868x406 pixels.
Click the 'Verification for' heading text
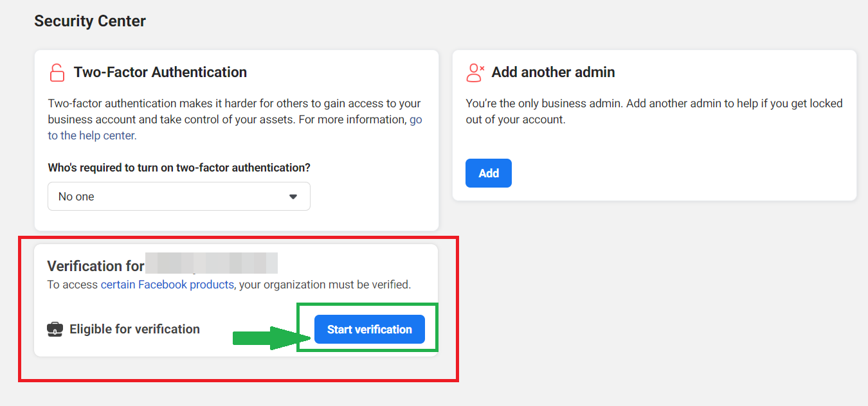[x=95, y=266]
